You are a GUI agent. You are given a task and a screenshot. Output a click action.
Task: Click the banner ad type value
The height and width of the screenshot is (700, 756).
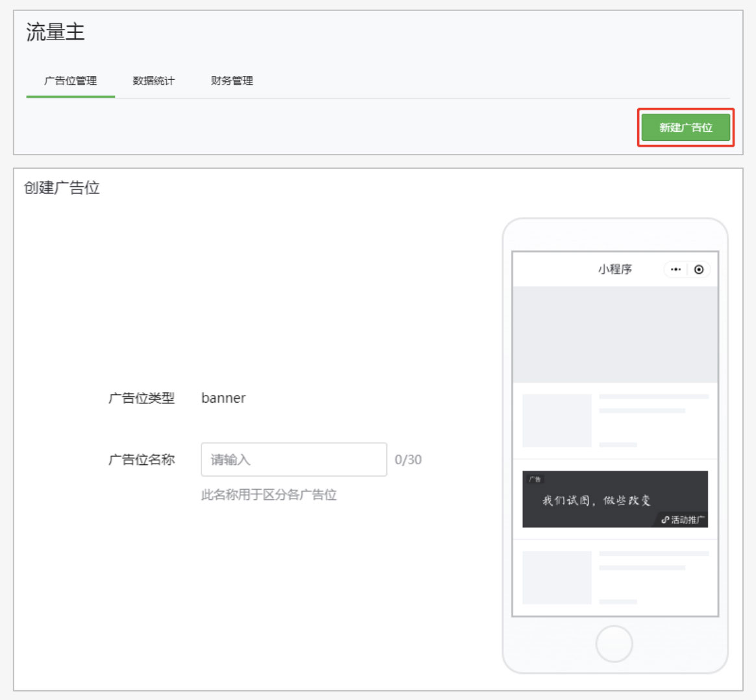(223, 398)
